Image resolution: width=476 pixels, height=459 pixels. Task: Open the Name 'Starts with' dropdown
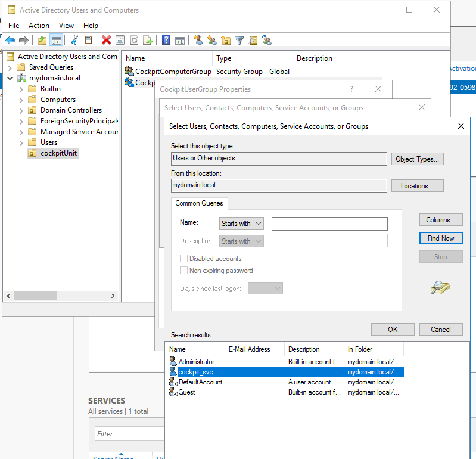tap(241, 224)
